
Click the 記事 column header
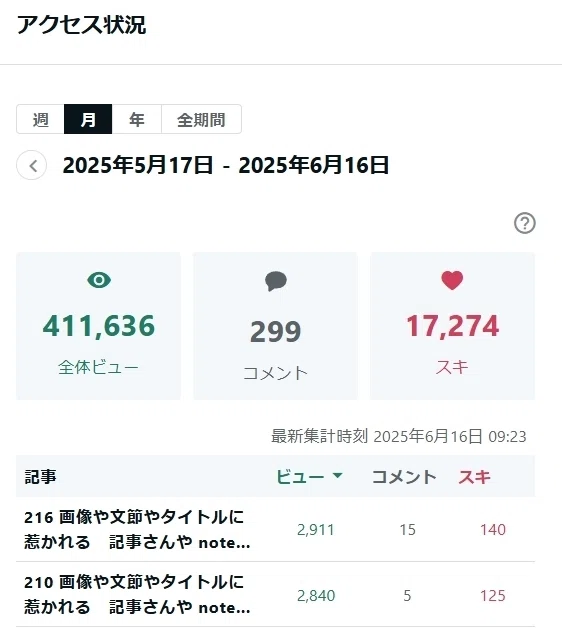coord(40,477)
